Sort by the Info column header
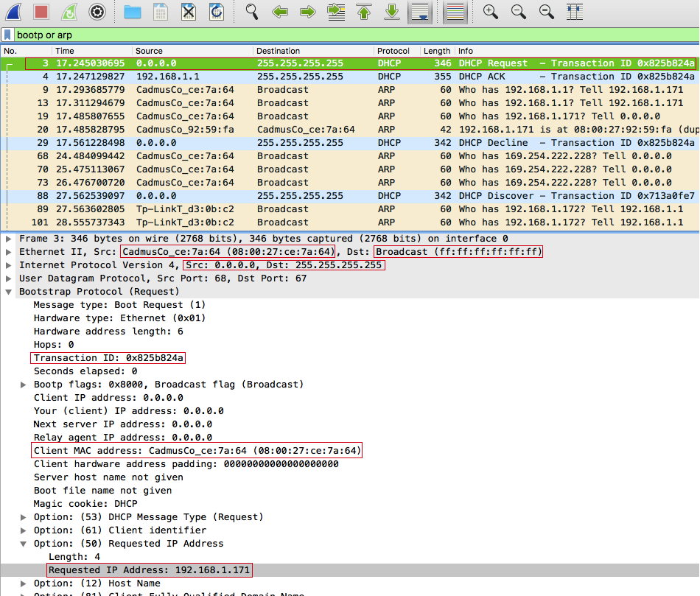This screenshot has height=596, width=700. (577, 51)
